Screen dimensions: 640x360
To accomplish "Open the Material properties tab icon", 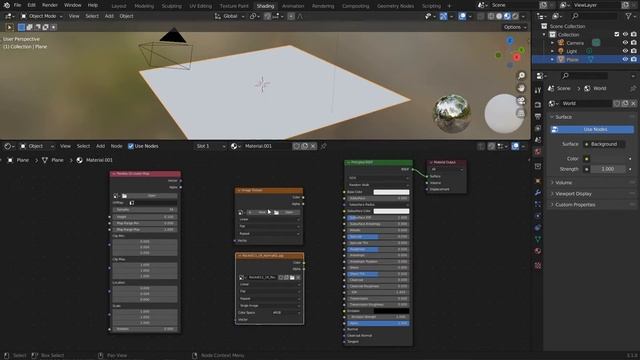I will (538, 251).
